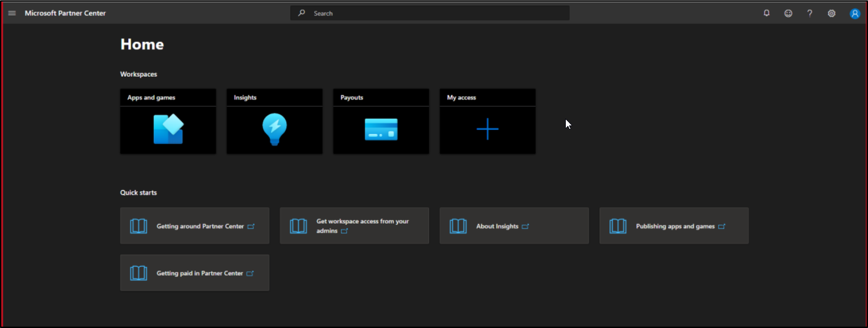
Task: Click the Apps and games tile icon
Action: point(168,129)
